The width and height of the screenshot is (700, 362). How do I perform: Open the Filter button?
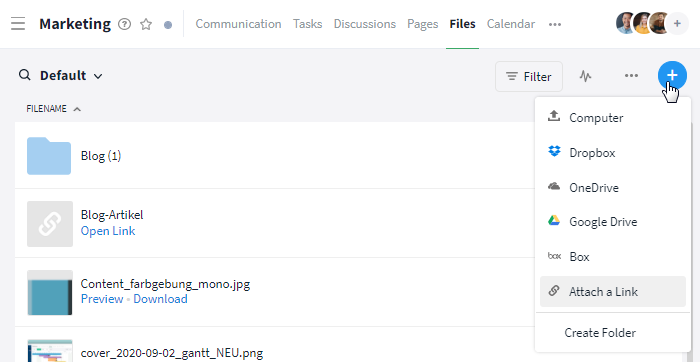[529, 76]
